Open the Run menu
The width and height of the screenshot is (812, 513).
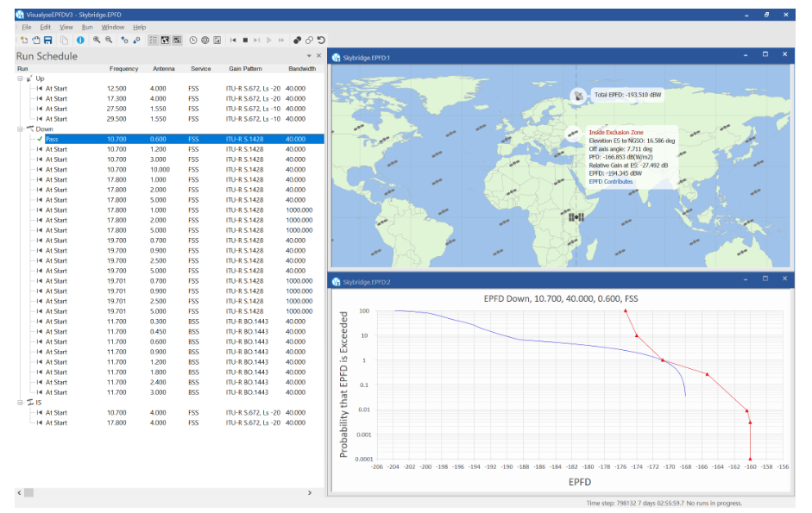coord(87,27)
